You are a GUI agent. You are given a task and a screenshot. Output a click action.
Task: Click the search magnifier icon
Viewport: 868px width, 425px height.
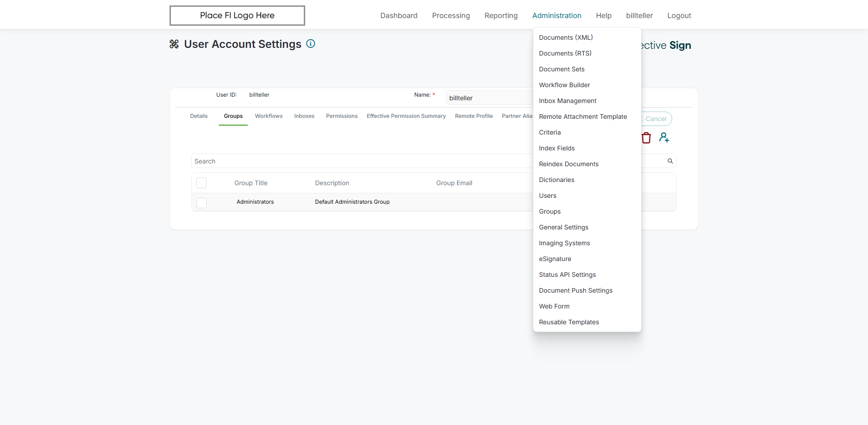pos(670,161)
